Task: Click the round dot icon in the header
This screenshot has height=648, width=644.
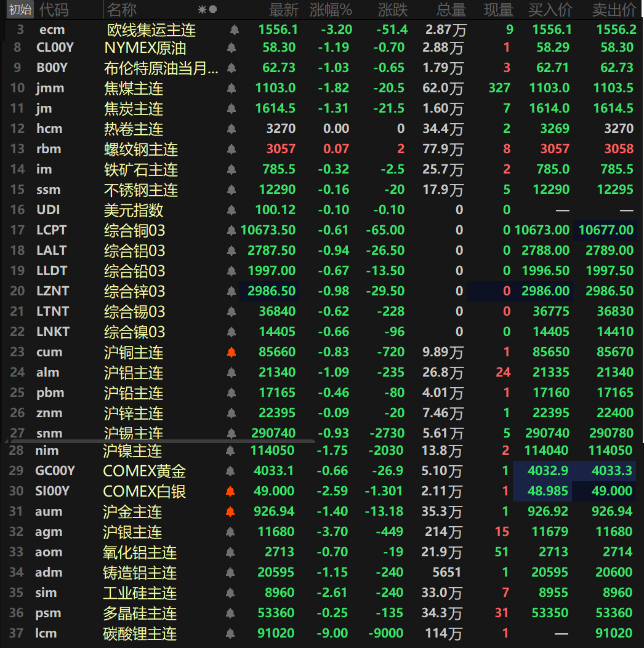Action: (x=213, y=9)
